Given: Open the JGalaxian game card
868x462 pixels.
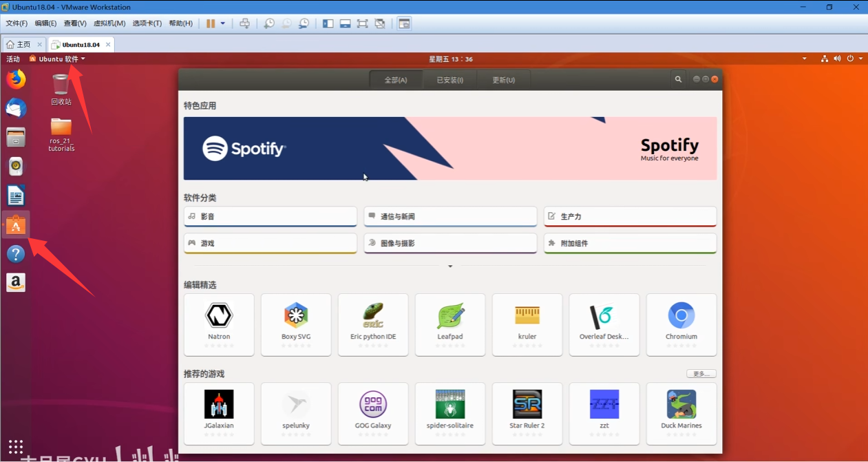Looking at the screenshot, I should pyautogui.click(x=219, y=414).
